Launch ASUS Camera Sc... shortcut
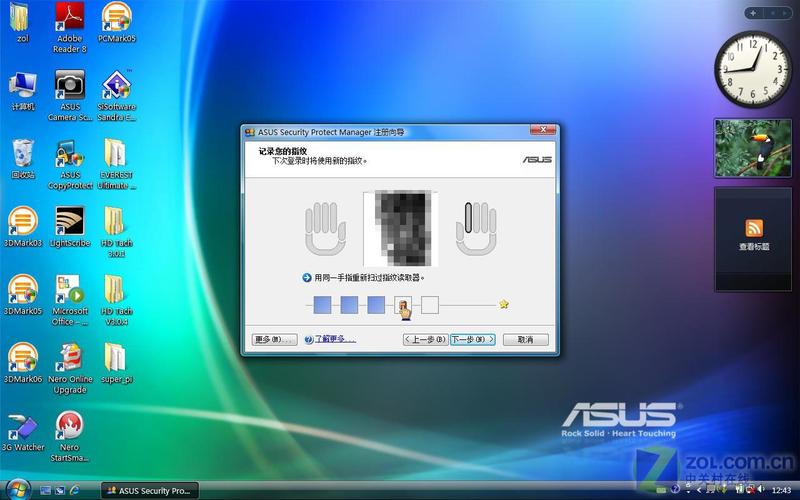The width and height of the screenshot is (800, 500). (70, 96)
